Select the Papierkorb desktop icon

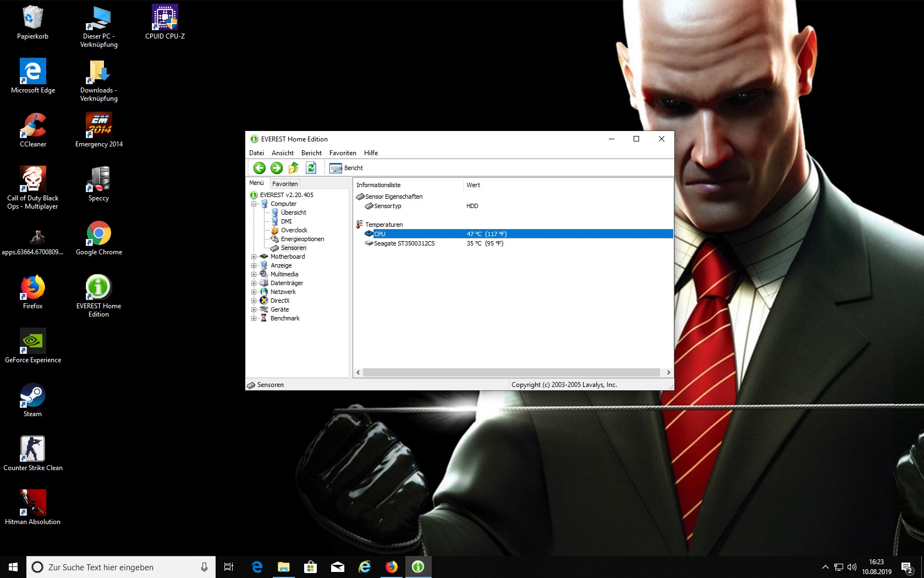[32, 23]
